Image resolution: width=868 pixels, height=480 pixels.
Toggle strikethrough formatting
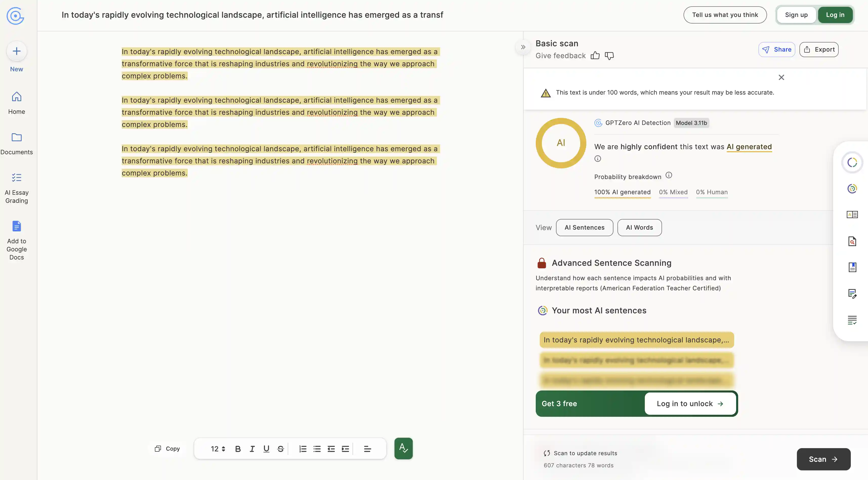point(280,449)
